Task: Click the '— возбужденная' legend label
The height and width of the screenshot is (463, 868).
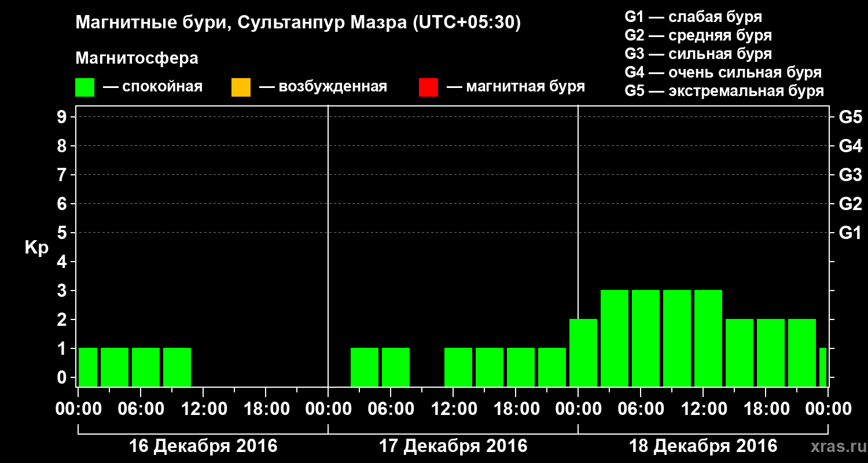Action: click(323, 87)
